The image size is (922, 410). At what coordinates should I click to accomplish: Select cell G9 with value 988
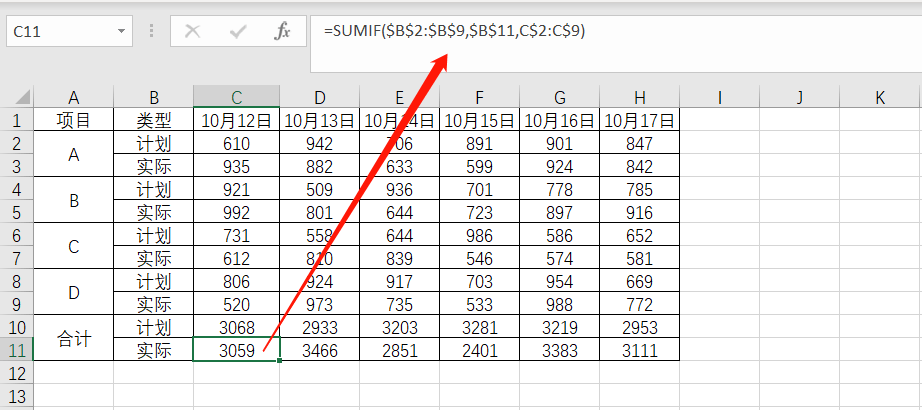coord(559,304)
